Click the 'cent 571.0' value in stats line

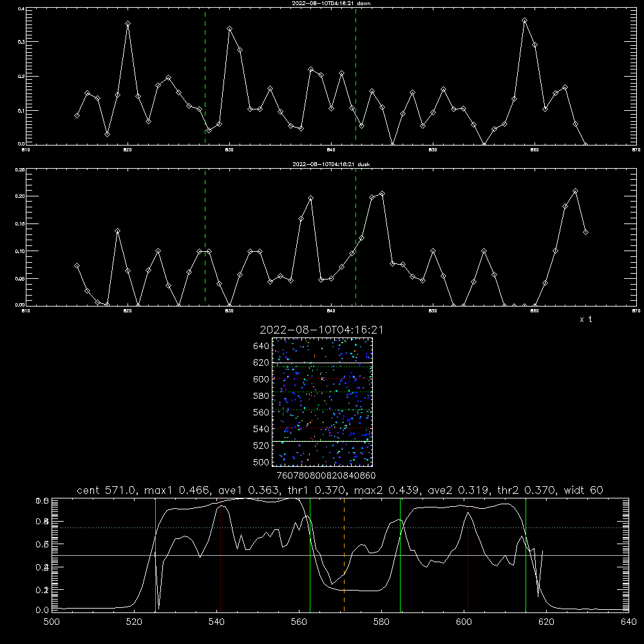pos(107,490)
